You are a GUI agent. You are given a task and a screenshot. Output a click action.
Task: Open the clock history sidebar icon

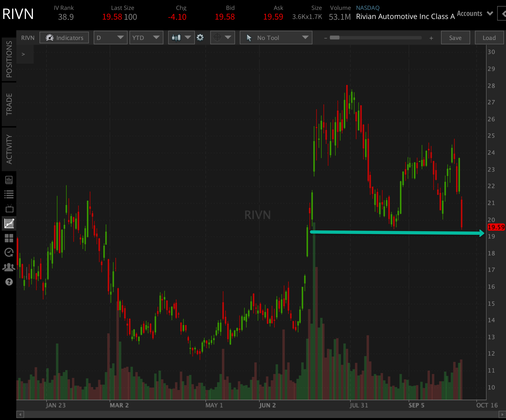coord(9,252)
